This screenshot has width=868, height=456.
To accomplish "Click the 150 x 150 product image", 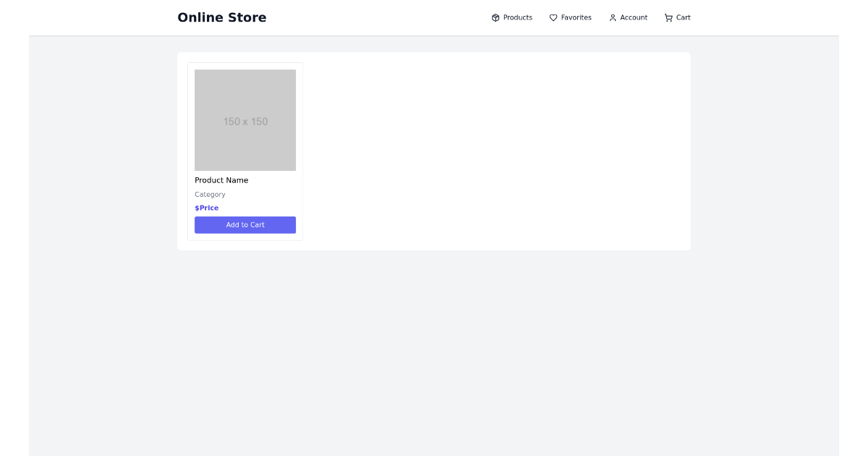I will pyautogui.click(x=245, y=119).
